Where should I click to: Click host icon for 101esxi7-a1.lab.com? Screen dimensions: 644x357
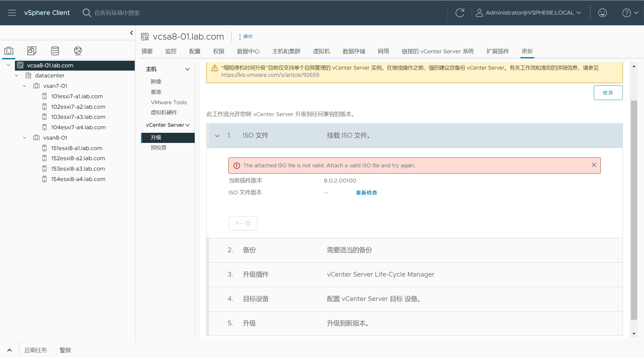(x=44, y=96)
